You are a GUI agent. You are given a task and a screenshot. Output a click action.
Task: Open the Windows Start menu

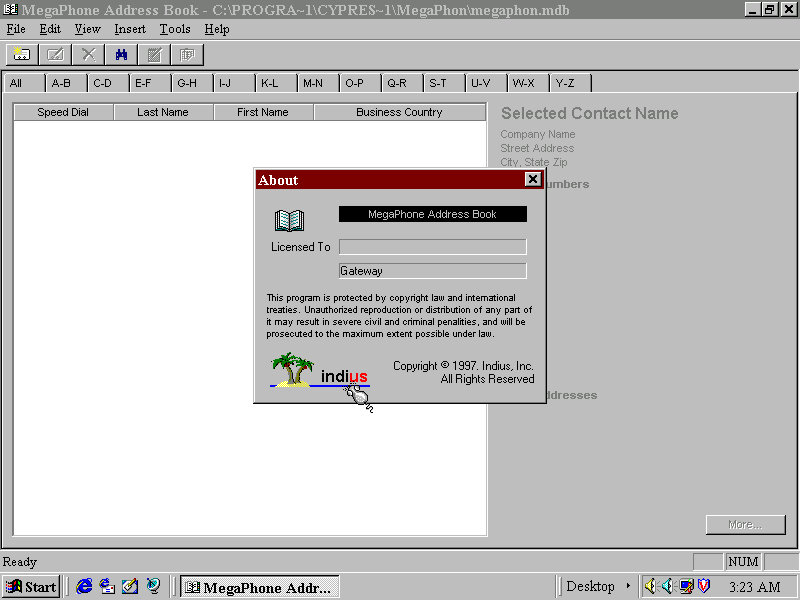pos(31,587)
